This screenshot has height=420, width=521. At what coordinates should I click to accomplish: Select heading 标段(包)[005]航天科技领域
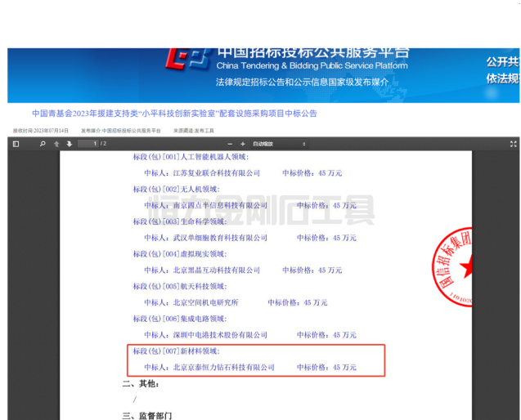click(180, 286)
